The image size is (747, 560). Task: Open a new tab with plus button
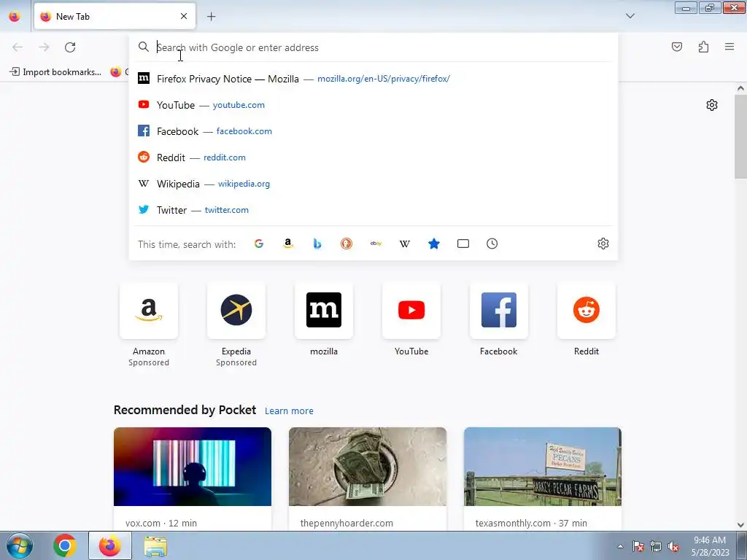pyautogui.click(x=211, y=17)
